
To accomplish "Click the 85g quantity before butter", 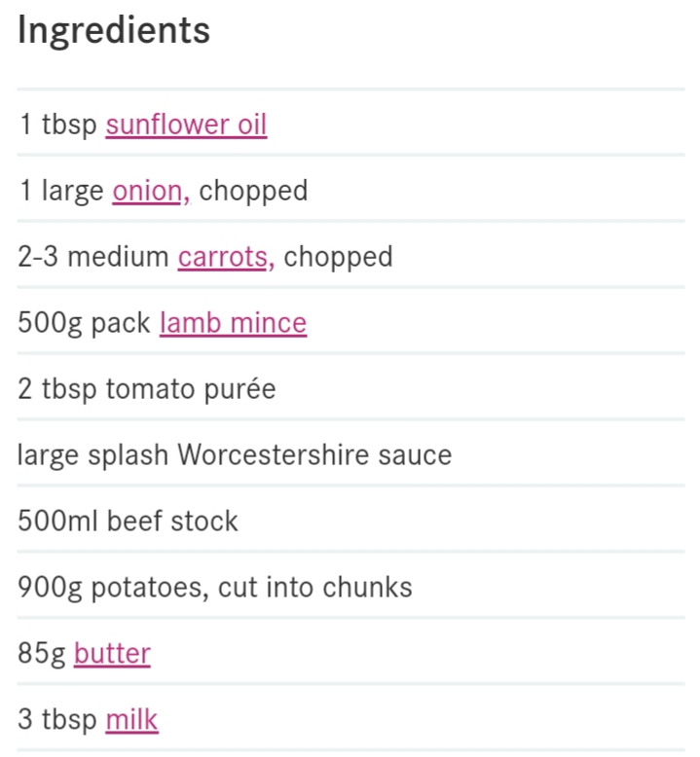I will click(x=42, y=655).
